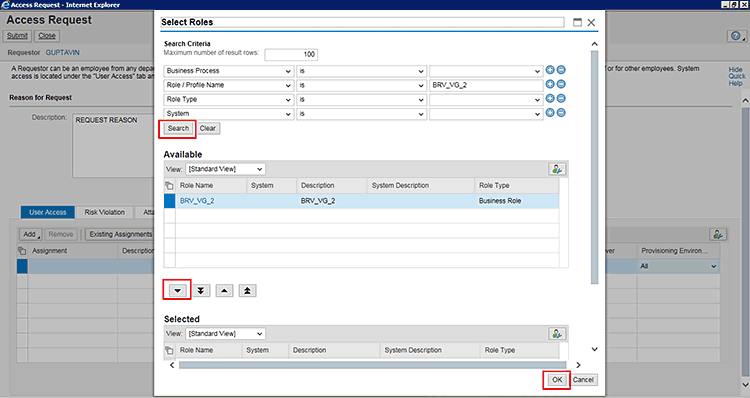
Task: Maximize the Select Roles dialog
Action: 577,22
